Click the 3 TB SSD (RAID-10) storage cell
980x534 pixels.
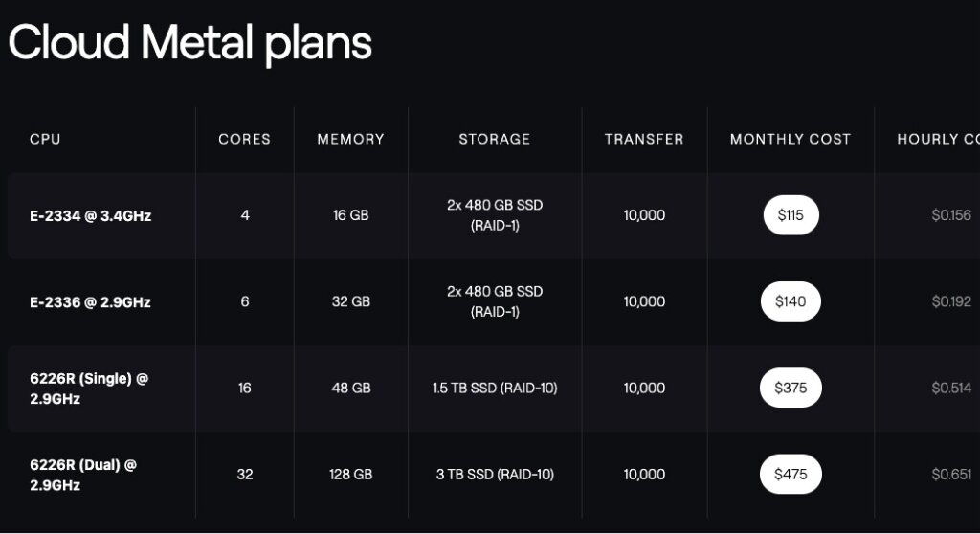pos(494,474)
